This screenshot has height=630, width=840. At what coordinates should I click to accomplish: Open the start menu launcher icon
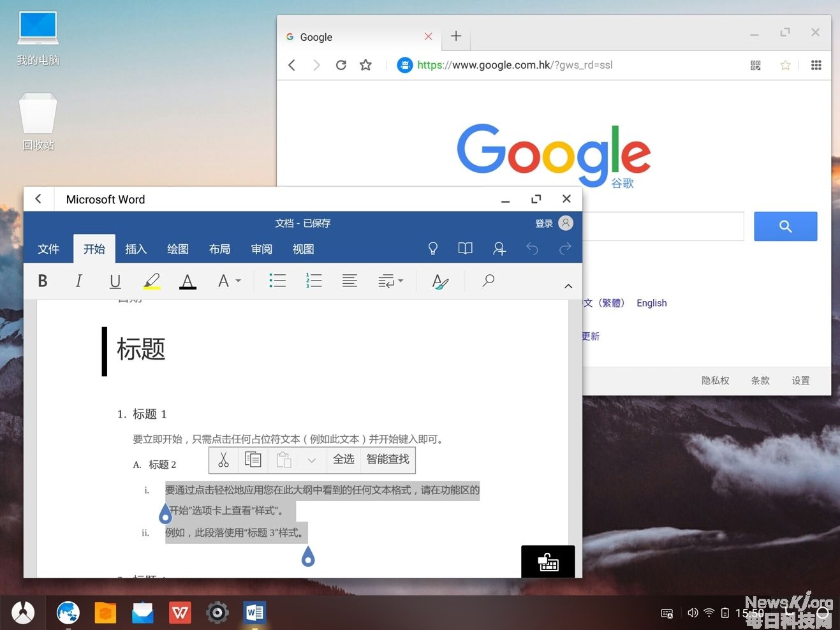[x=24, y=613]
